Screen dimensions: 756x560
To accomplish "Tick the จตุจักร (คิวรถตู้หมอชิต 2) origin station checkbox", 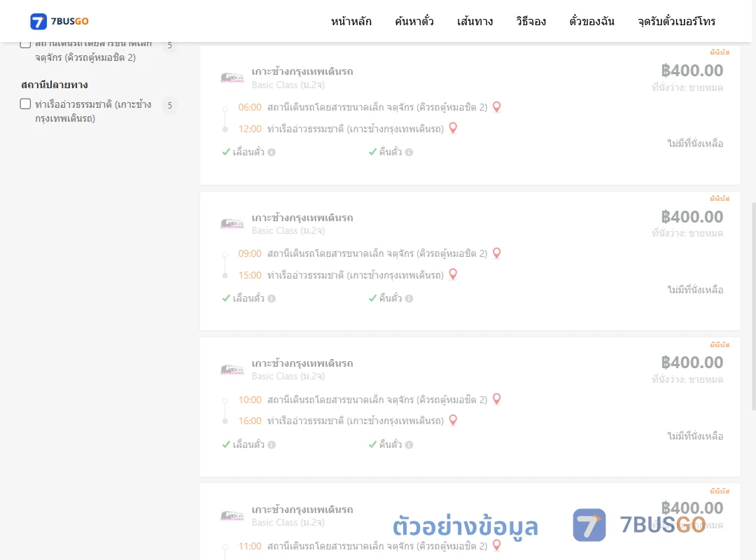I will coord(26,44).
